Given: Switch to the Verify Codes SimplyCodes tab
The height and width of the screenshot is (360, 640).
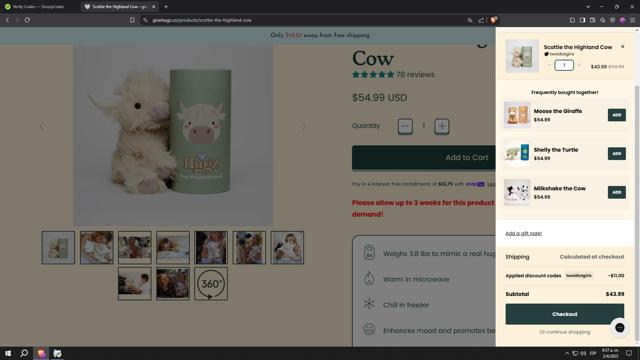Looking at the screenshot, I should click(39, 7).
